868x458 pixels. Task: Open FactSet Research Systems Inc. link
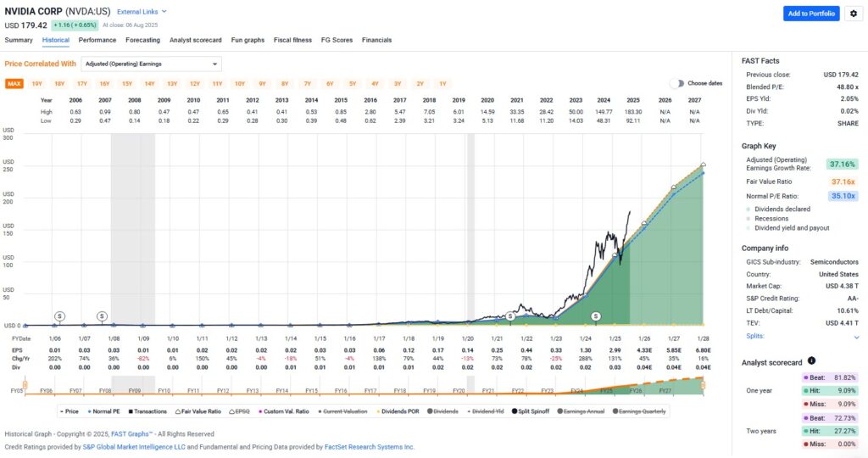[370, 447]
